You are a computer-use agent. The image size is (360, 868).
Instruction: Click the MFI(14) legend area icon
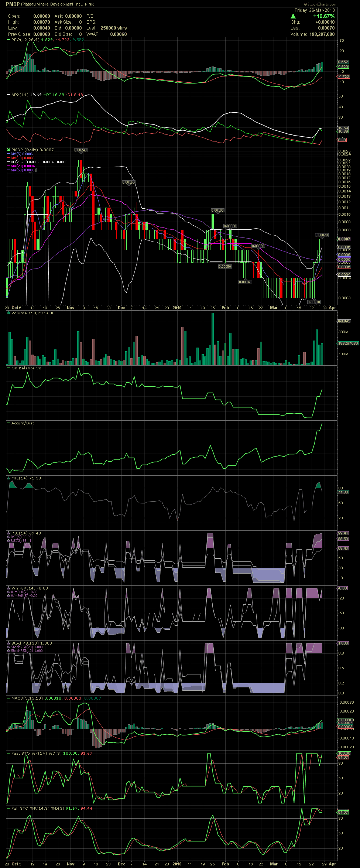click(x=9, y=478)
